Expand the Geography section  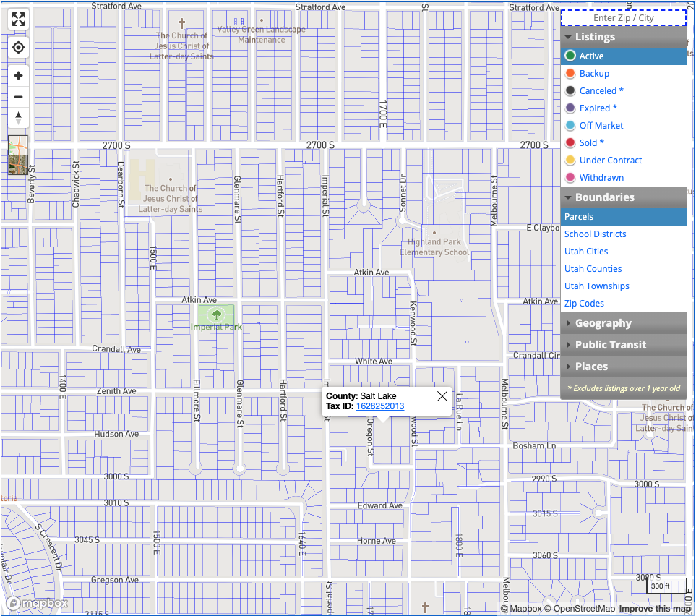coord(624,323)
